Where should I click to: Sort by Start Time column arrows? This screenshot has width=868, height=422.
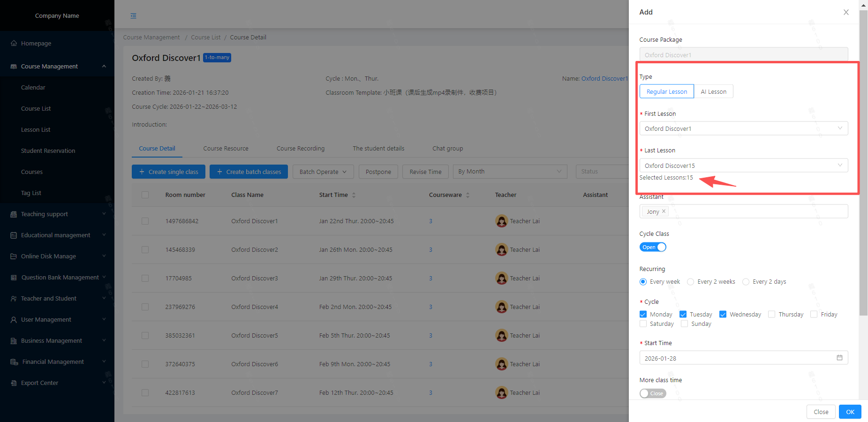pyautogui.click(x=354, y=195)
